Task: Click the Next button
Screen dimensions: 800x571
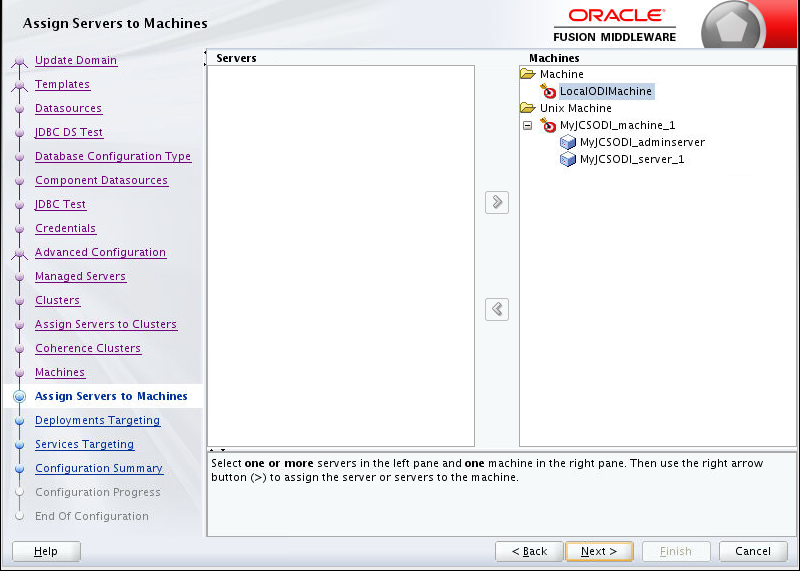Action: [x=599, y=551]
